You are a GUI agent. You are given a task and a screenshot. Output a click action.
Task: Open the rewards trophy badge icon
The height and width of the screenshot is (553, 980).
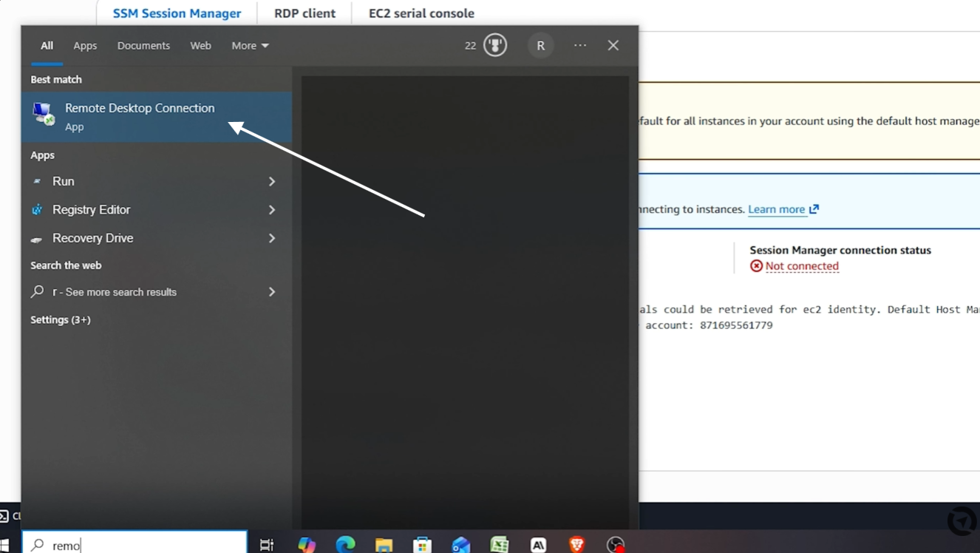(495, 45)
